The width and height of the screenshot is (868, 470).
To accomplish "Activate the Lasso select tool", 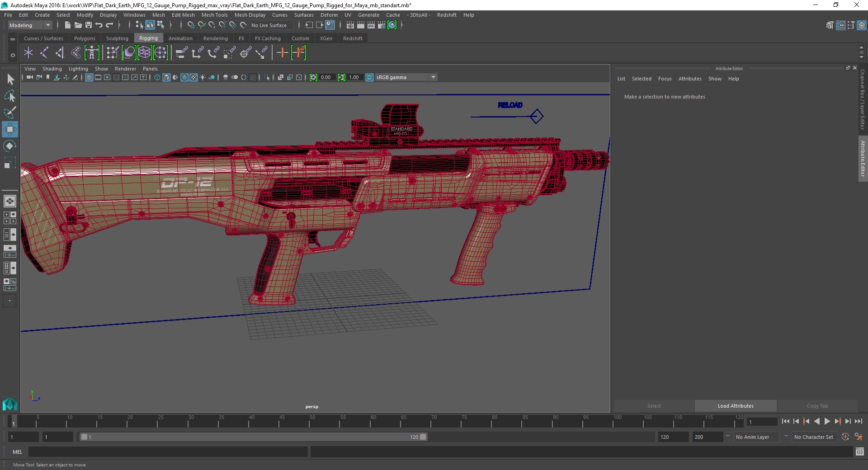I will (x=10, y=96).
